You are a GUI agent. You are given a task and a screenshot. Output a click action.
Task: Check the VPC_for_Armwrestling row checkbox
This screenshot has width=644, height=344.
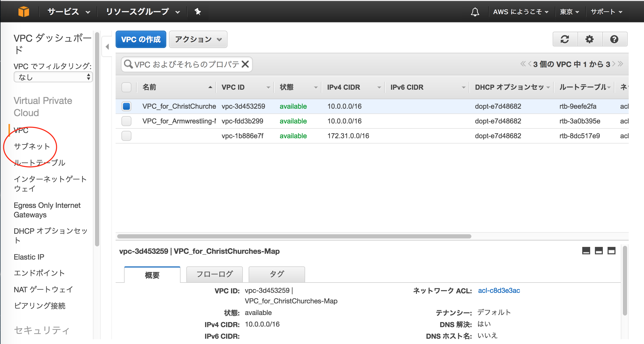pos(126,121)
